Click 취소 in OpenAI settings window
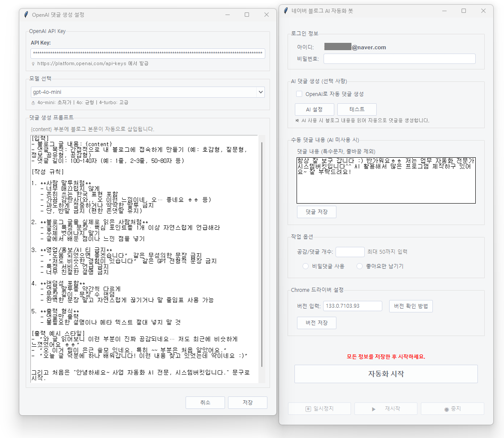Screen dimensions: 504x438 [205, 402]
